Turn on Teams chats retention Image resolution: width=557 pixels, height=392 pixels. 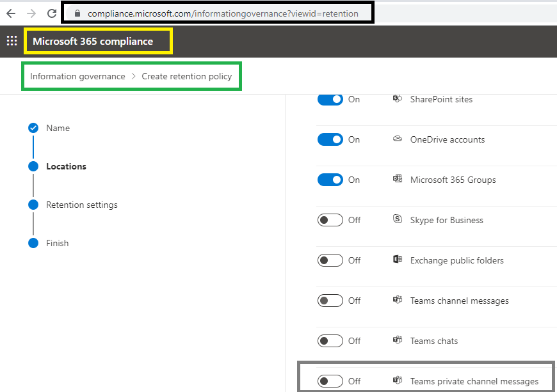coord(330,340)
